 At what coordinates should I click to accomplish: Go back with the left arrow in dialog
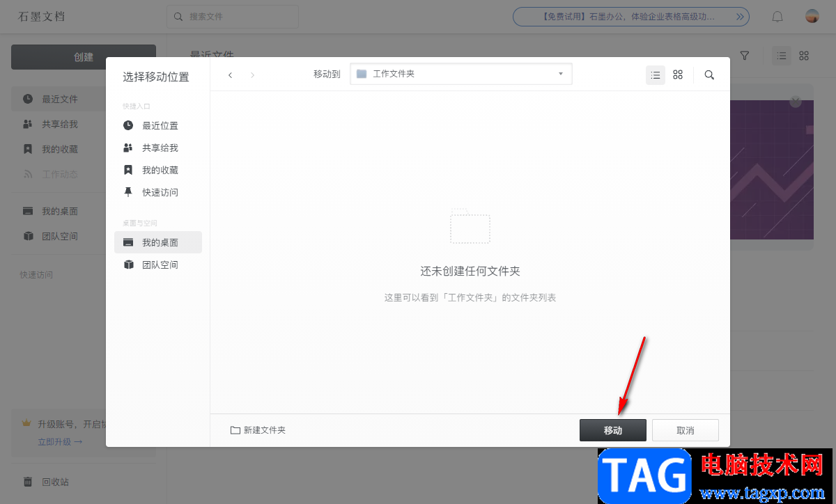pos(230,74)
